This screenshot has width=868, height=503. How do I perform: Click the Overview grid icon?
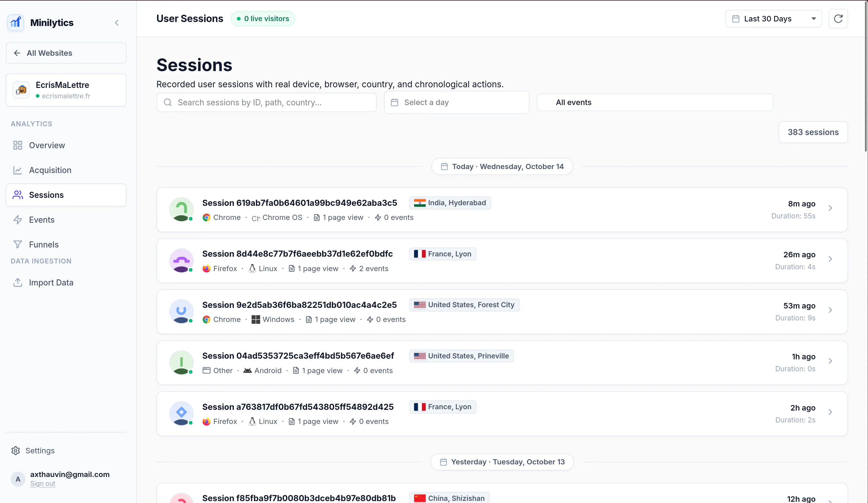[x=17, y=145]
